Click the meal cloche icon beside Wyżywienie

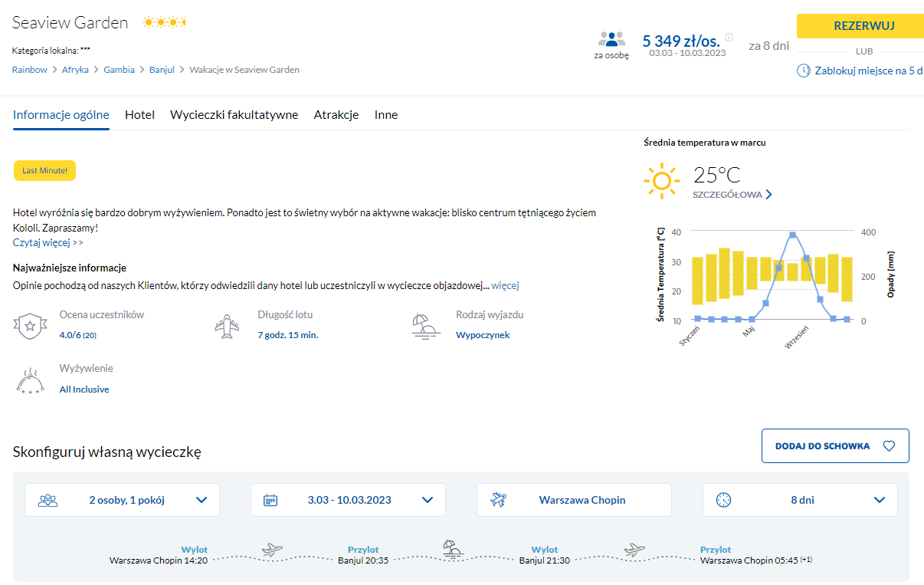(29, 380)
